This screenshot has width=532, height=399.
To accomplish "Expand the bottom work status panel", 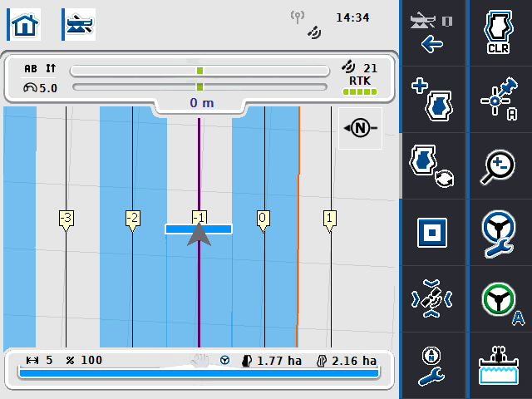I will 199,367.
